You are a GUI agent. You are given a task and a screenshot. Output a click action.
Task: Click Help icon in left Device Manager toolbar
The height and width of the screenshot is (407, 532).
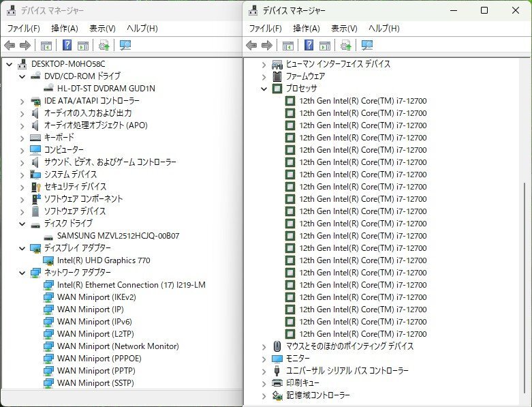[67, 45]
